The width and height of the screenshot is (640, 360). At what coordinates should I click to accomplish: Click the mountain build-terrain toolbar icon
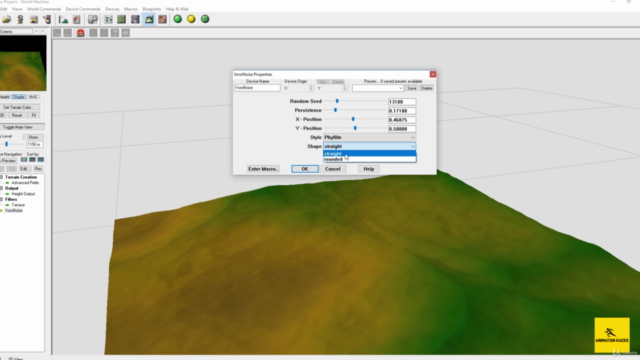(x=63, y=19)
